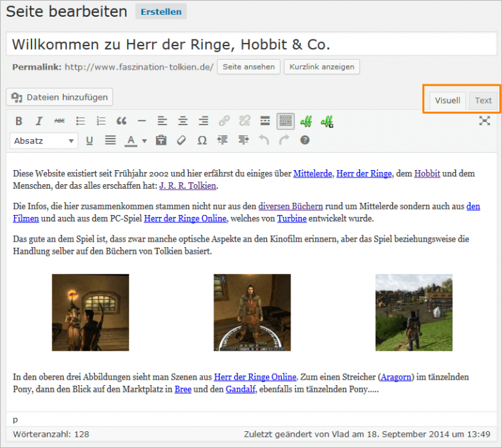Open editor help question mark icon
502x448 pixels.
[x=305, y=141]
